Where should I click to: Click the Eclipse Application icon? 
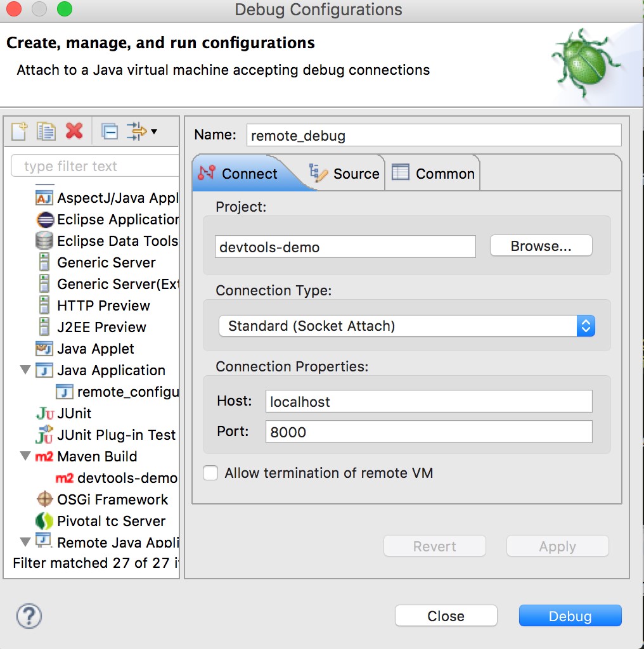click(x=45, y=219)
